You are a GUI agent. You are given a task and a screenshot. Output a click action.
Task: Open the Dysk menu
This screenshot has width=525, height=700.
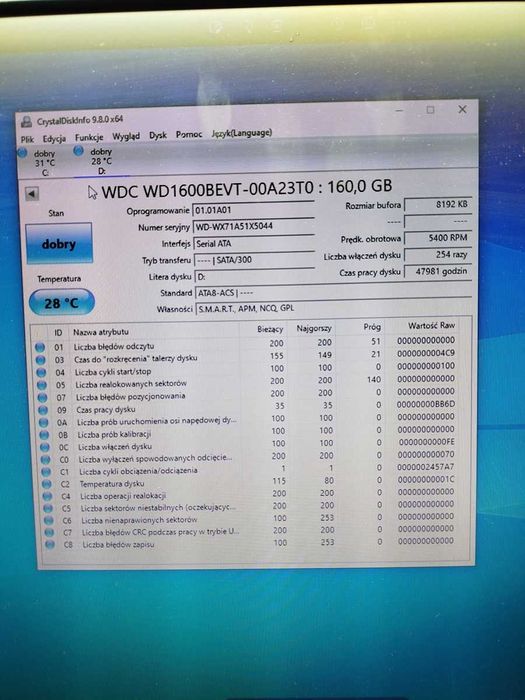click(x=158, y=135)
